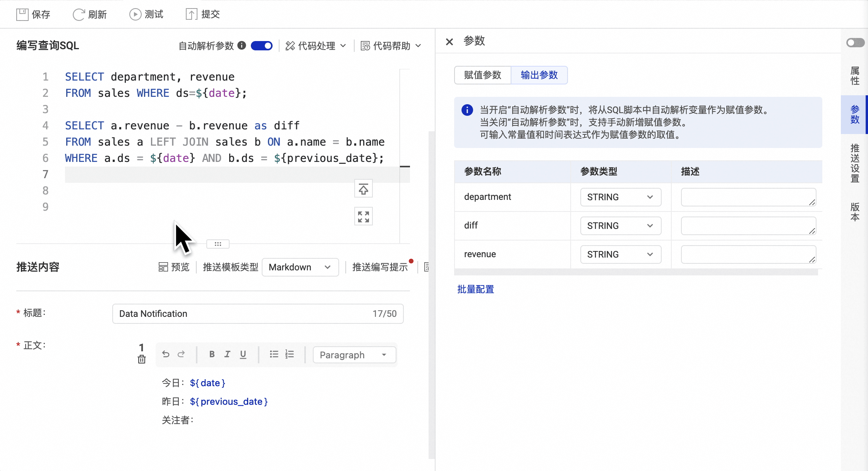The image size is (868, 471).
Task: Collapse editor with the upward arrow icon
Action: [363, 189]
